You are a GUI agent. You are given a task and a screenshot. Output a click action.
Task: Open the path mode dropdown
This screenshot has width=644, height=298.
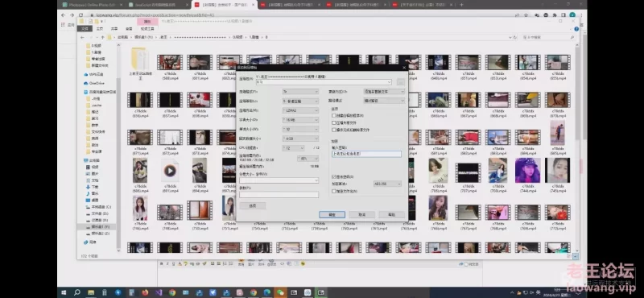[384, 101]
